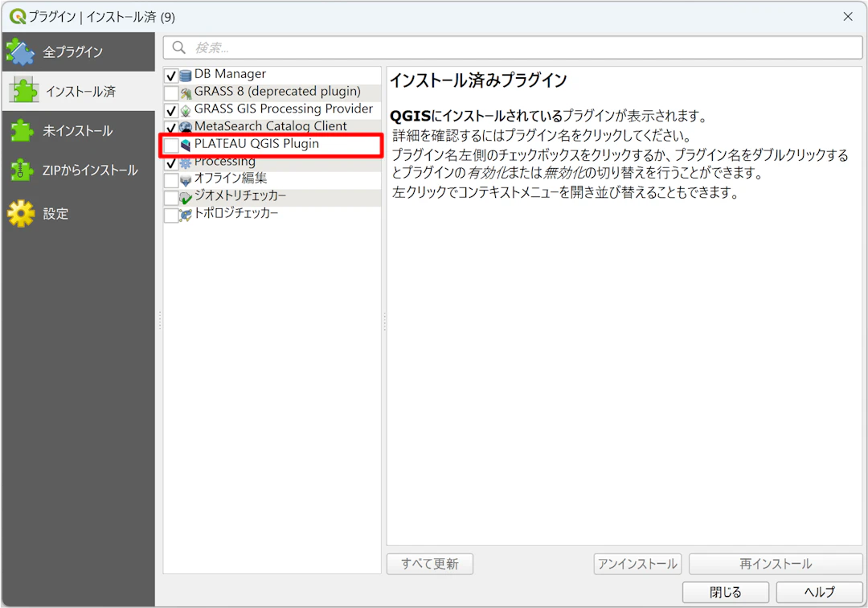Click the すべて更新 button
Screen dimensions: 868x608
point(429,564)
